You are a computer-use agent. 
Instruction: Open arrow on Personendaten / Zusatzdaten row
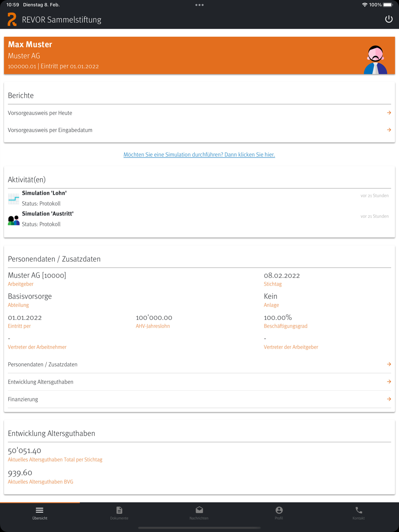389,364
